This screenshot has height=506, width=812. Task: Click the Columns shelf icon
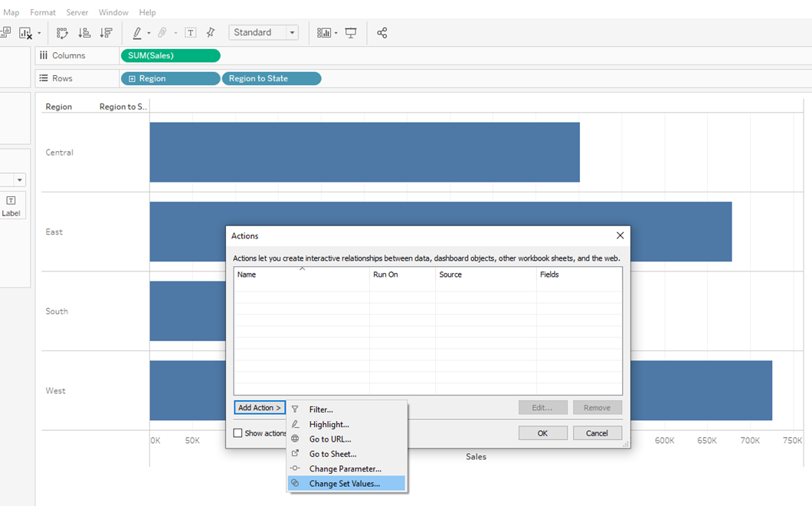(44, 55)
